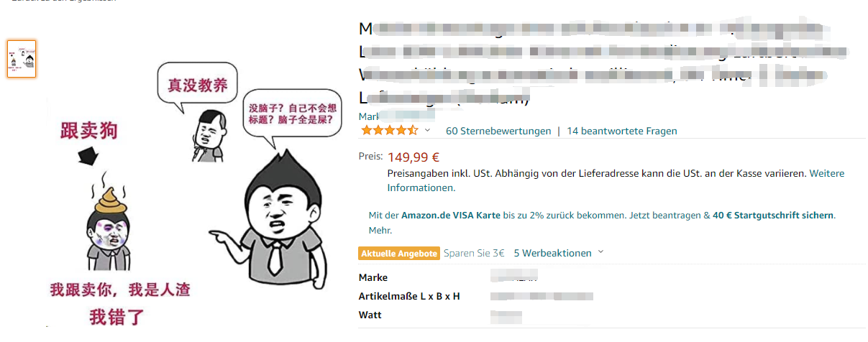Click the orange star rating icons
The image size is (868, 342).
(389, 131)
